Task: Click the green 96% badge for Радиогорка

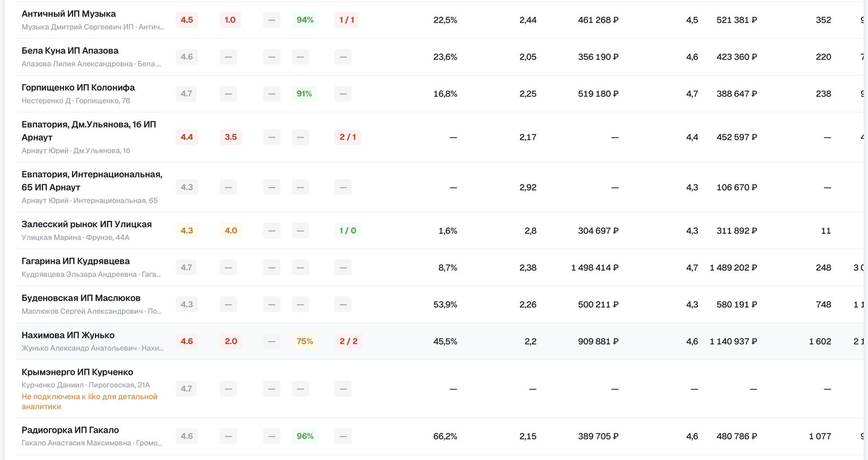Action: [305, 436]
